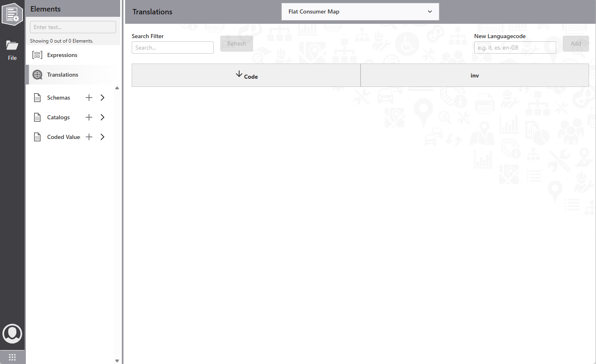Select the Expressions panel entry
Image resolution: width=596 pixels, height=364 pixels.
(x=62, y=55)
